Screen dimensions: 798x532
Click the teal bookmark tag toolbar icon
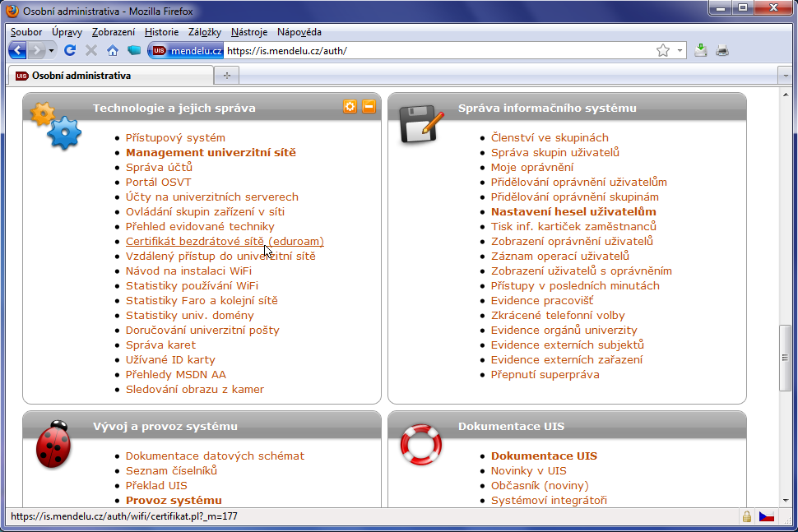pyautogui.click(x=134, y=50)
